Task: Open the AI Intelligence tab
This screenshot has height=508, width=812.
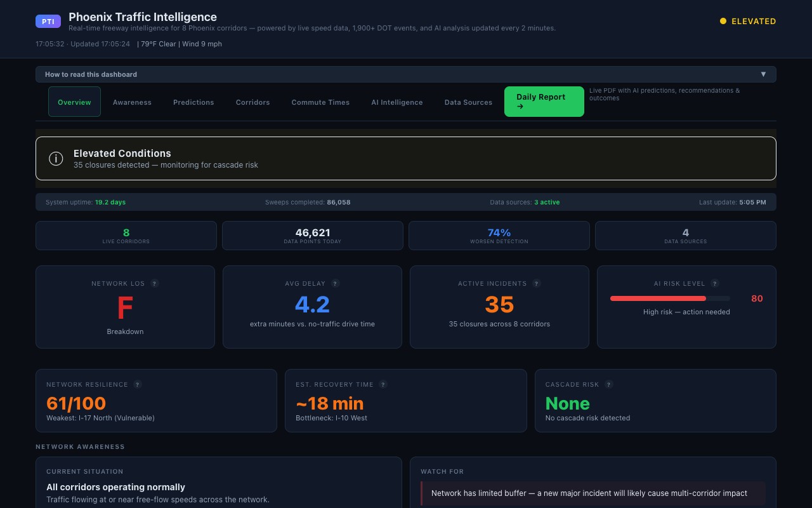Action: pyautogui.click(x=396, y=102)
